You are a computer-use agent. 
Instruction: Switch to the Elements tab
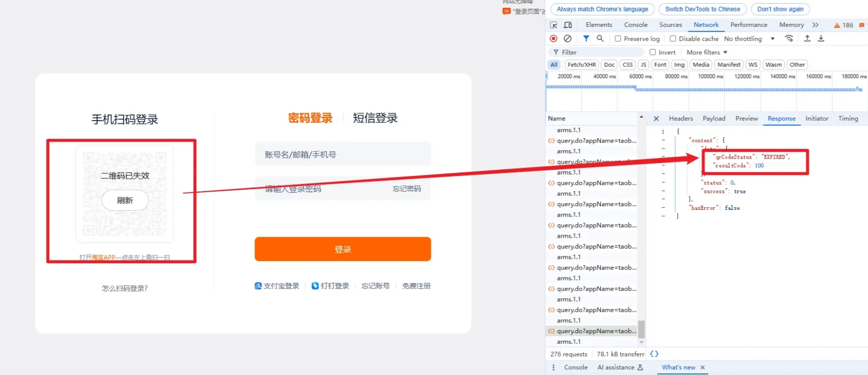599,25
